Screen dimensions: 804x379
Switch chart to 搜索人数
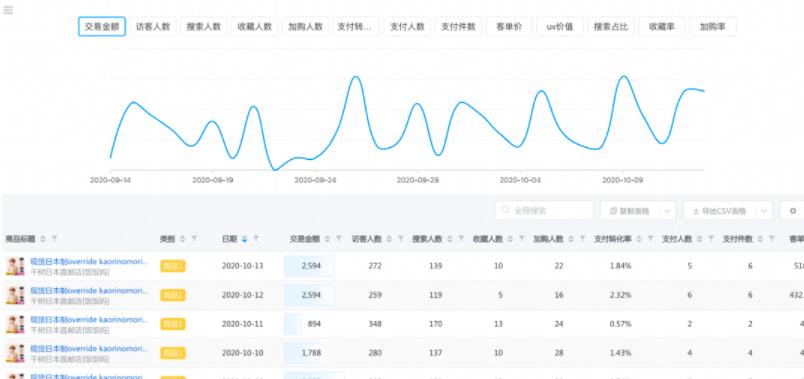coord(204,27)
